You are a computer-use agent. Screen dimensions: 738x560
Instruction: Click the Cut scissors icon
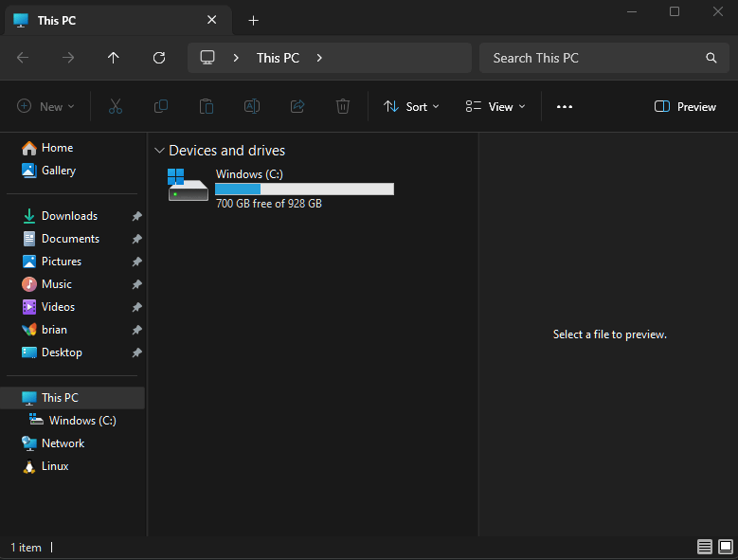[116, 106]
